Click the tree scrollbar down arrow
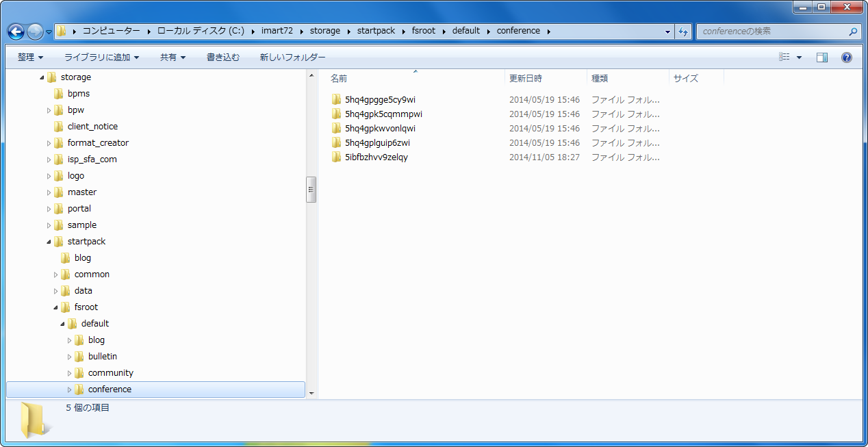Image resolution: width=868 pixels, height=447 pixels. 311,394
